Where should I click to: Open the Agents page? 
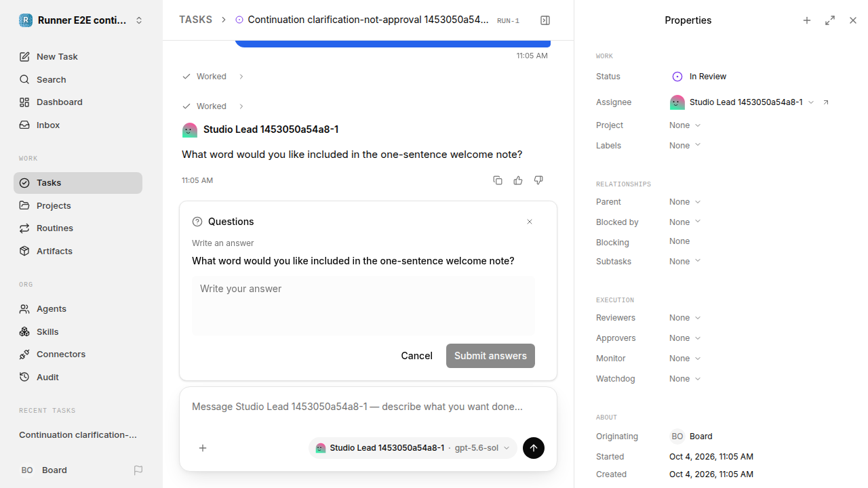click(x=78, y=309)
